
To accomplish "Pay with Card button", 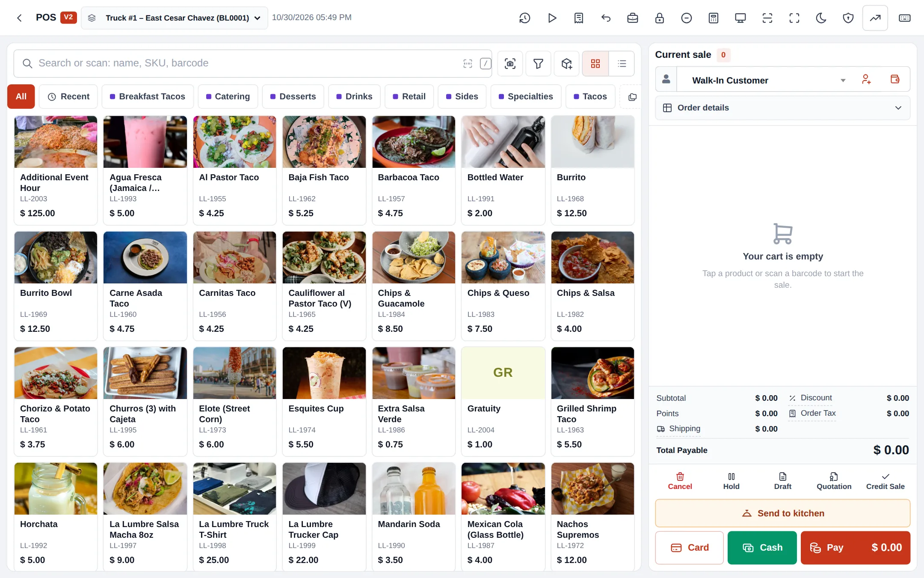I will tap(690, 548).
